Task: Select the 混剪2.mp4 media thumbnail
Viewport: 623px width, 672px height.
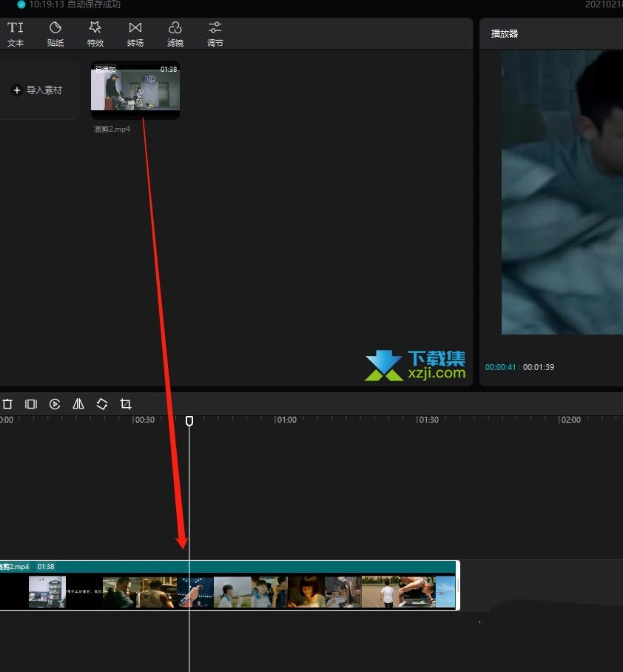Action: tap(135, 90)
